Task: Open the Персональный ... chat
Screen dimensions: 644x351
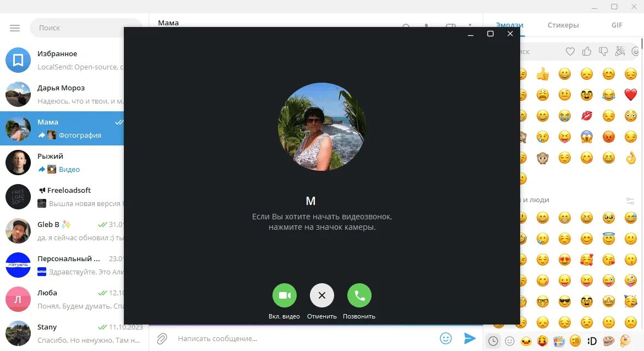Action: pyautogui.click(x=62, y=264)
